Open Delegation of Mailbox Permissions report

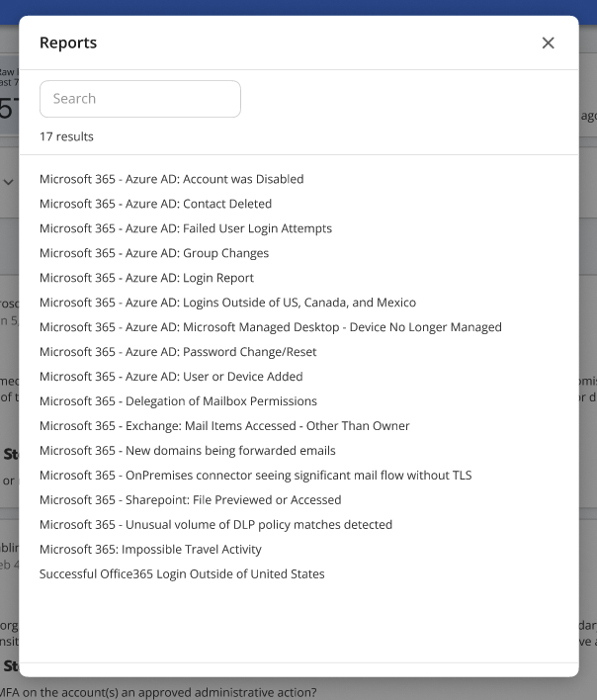(x=178, y=400)
